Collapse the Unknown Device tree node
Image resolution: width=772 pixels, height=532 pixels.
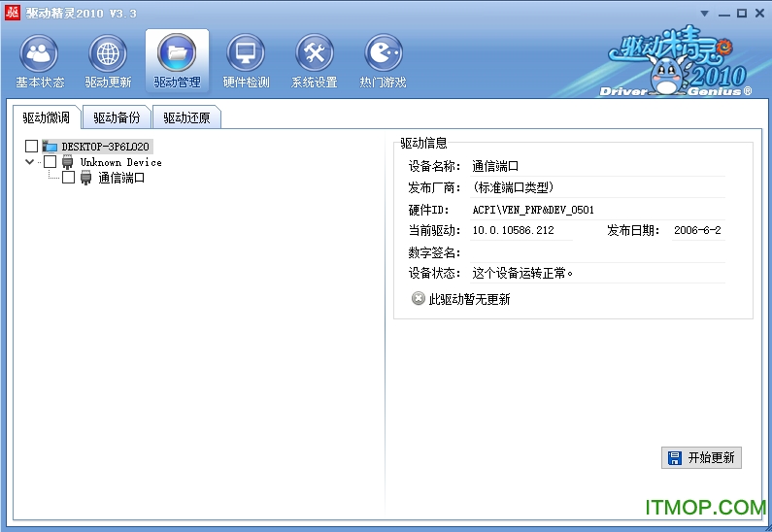[x=29, y=161]
